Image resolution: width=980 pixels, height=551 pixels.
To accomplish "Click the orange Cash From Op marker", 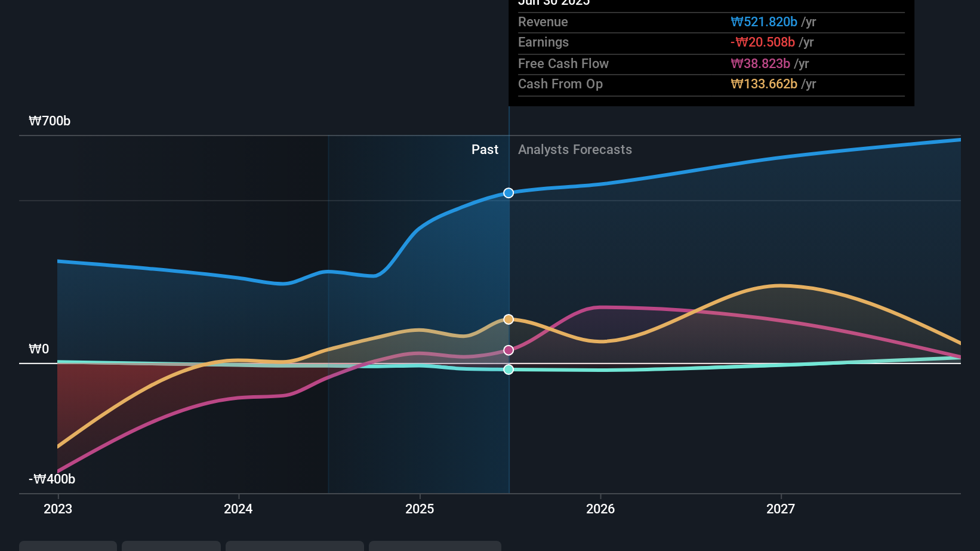I will pos(509,319).
